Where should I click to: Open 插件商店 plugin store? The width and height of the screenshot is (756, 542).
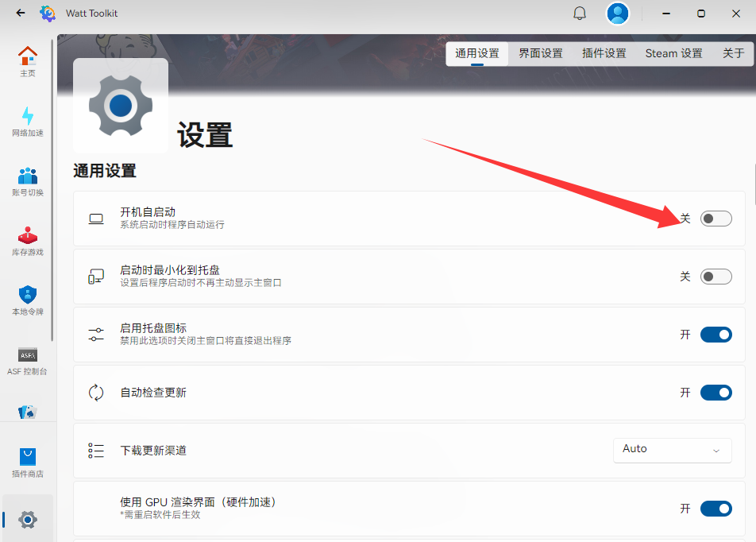point(28,463)
